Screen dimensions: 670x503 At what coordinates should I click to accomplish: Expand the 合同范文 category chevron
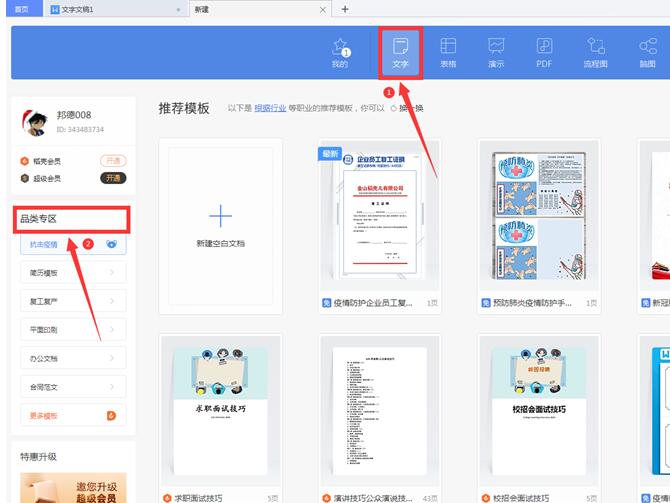112,387
